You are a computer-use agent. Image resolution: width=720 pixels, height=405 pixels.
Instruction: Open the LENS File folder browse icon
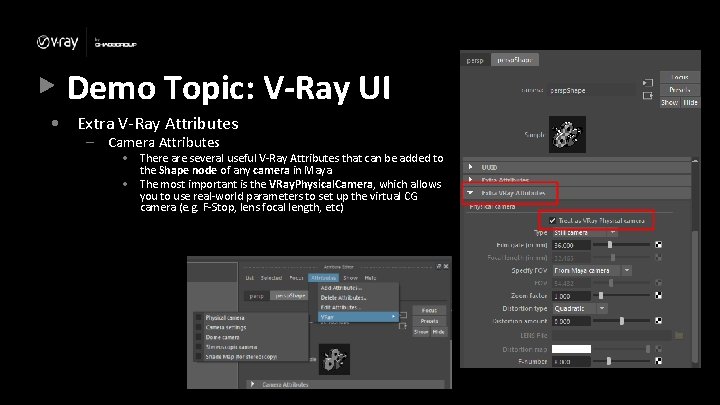pyautogui.click(x=679, y=336)
